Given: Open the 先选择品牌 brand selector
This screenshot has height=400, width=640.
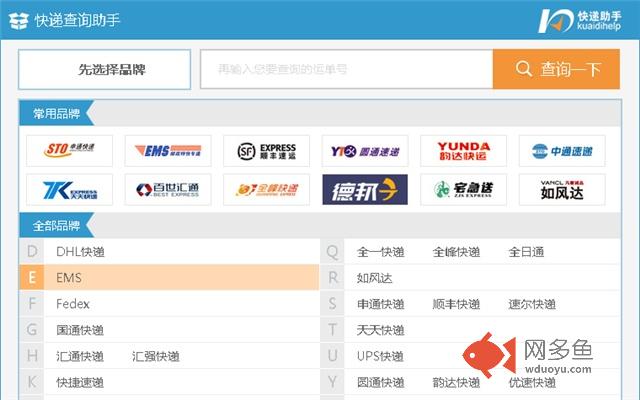Looking at the screenshot, I should point(104,69).
